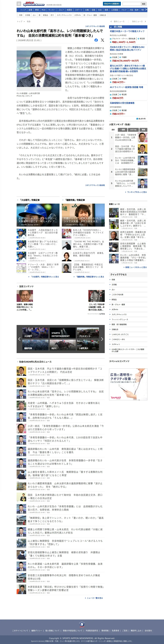Expand quick access 将棋 item
This screenshot has width=164, height=644.
[128, 280]
